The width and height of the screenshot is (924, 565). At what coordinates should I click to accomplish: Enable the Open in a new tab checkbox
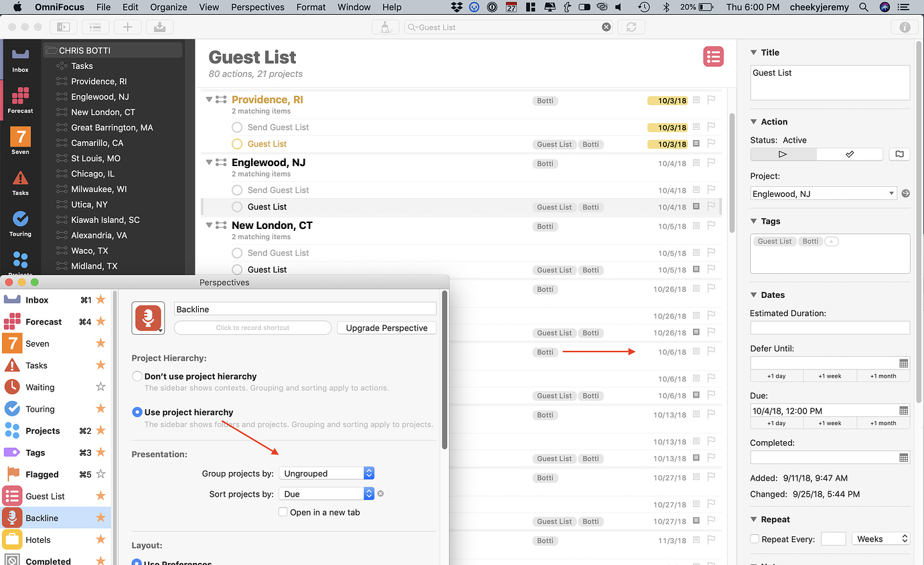283,511
